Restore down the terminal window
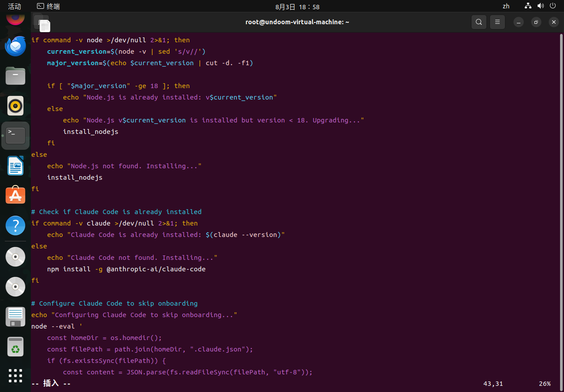The height and width of the screenshot is (392, 564). pyautogui.click(x=536, y=22)
